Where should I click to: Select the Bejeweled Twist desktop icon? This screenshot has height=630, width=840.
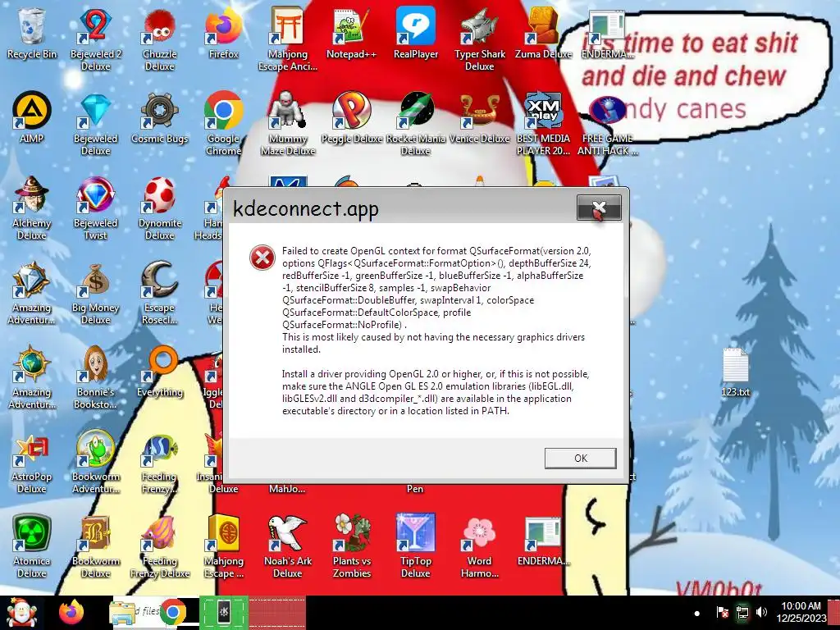pos(95,208)
